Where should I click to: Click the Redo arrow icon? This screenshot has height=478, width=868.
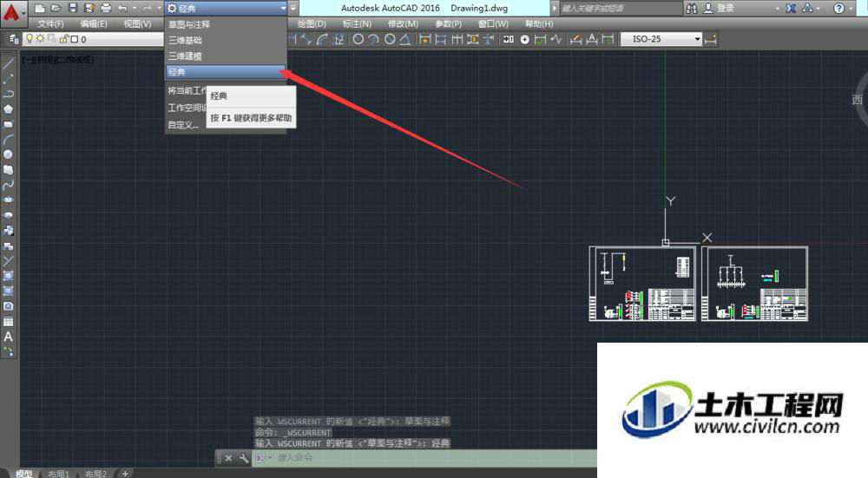[x=148, y=9]
